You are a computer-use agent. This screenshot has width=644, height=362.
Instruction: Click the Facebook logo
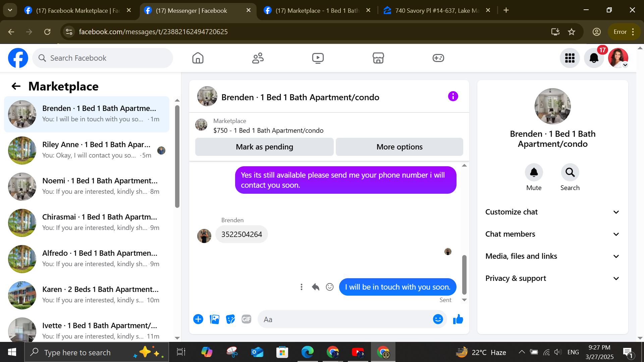[x=18, y=58]
